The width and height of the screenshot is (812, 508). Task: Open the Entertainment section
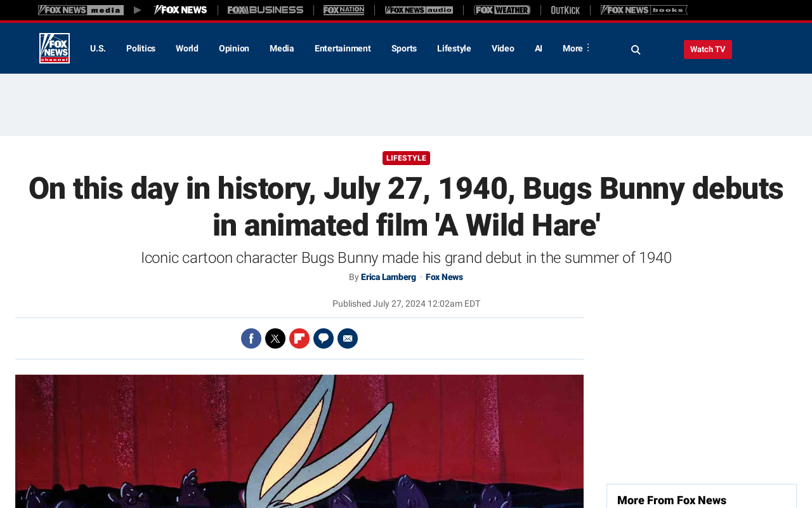pyautogui.click(x=343, y=48)
